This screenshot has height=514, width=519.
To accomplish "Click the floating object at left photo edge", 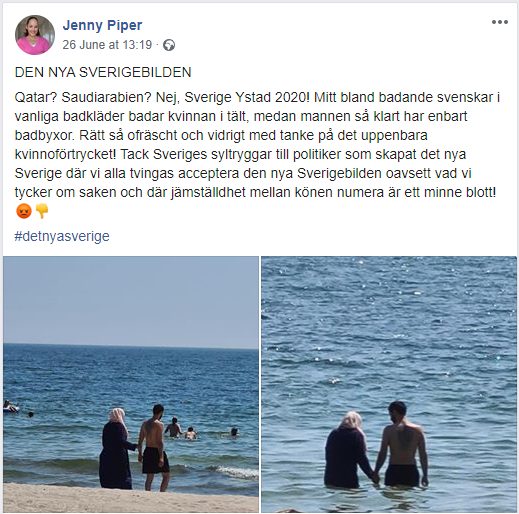I will click(10, 407).
